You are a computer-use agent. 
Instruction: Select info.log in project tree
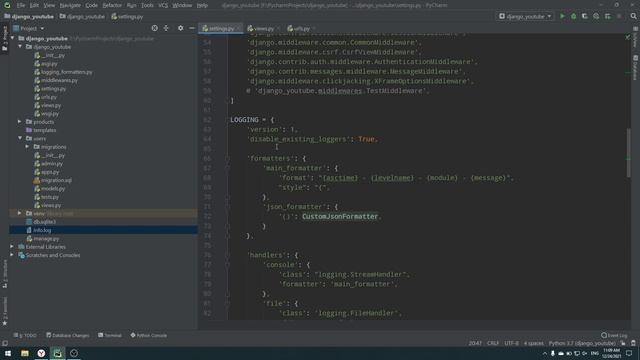coord(42,230)
